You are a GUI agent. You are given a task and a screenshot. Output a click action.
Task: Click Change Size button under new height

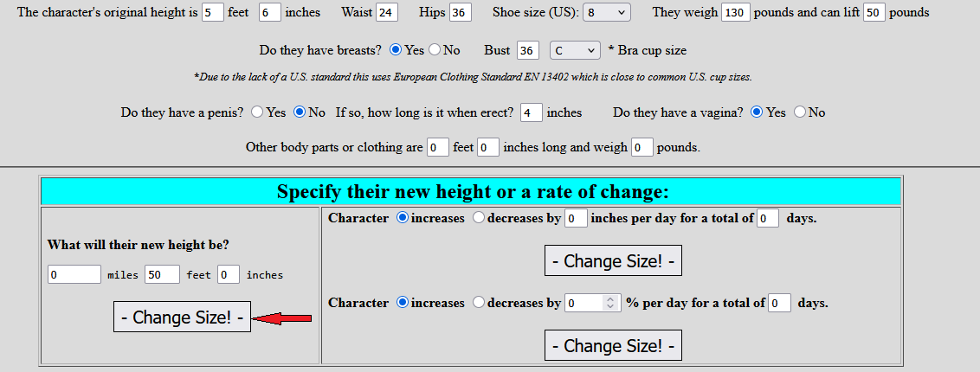182,317
